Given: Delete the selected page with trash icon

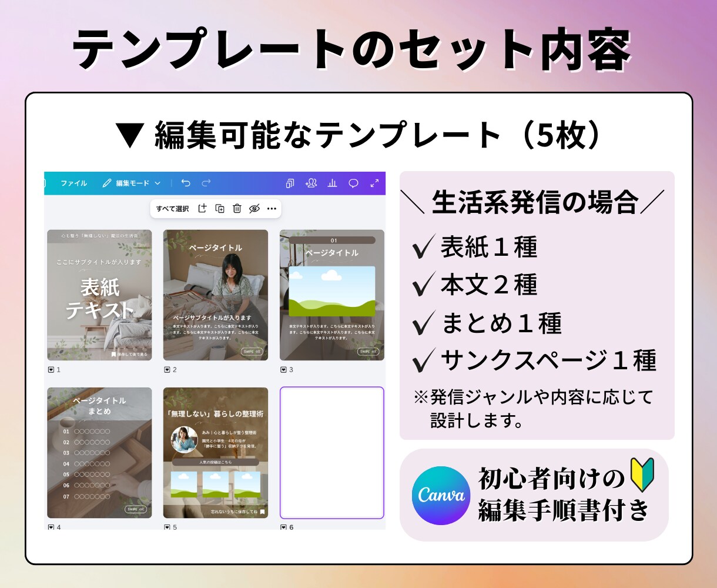Looking at the screenshot, I should pyautogui.click(x=237, y=209).
